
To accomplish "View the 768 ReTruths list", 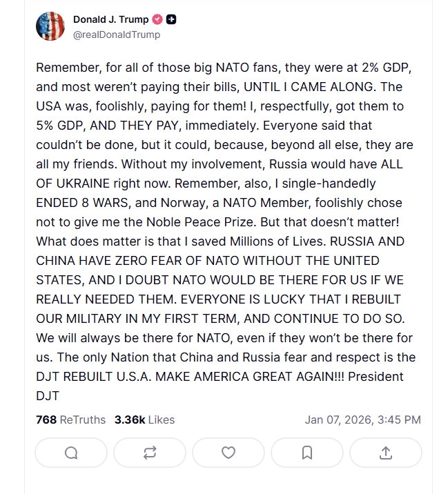I will click(x=70, y=419).
